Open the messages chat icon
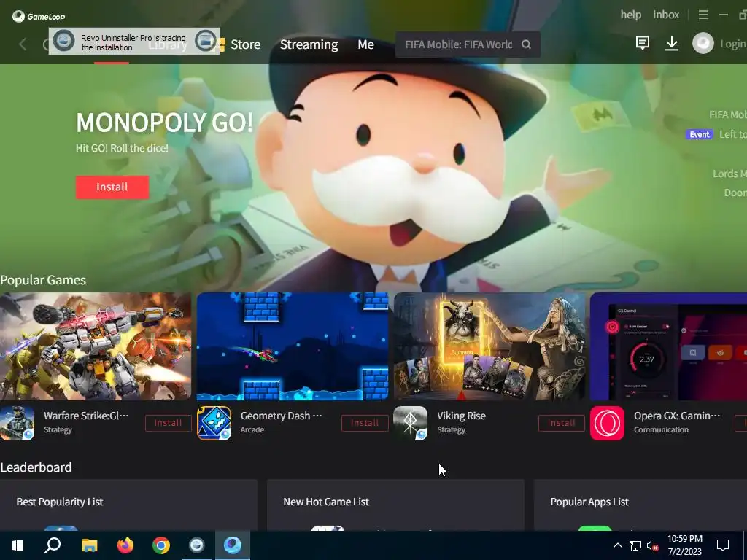 [642, 43]
